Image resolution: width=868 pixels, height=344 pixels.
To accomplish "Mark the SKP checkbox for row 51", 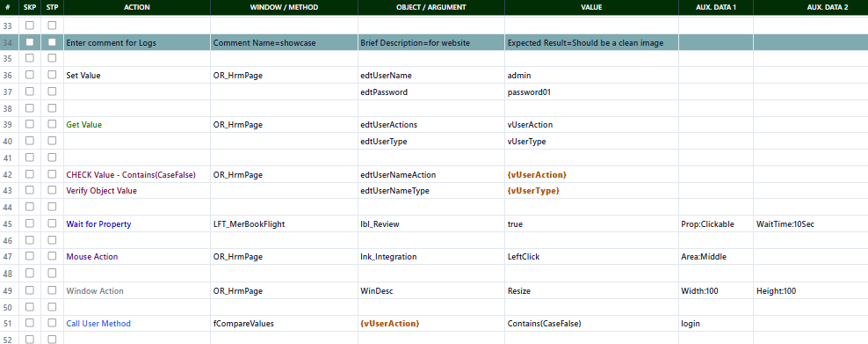I will point(30,323).
